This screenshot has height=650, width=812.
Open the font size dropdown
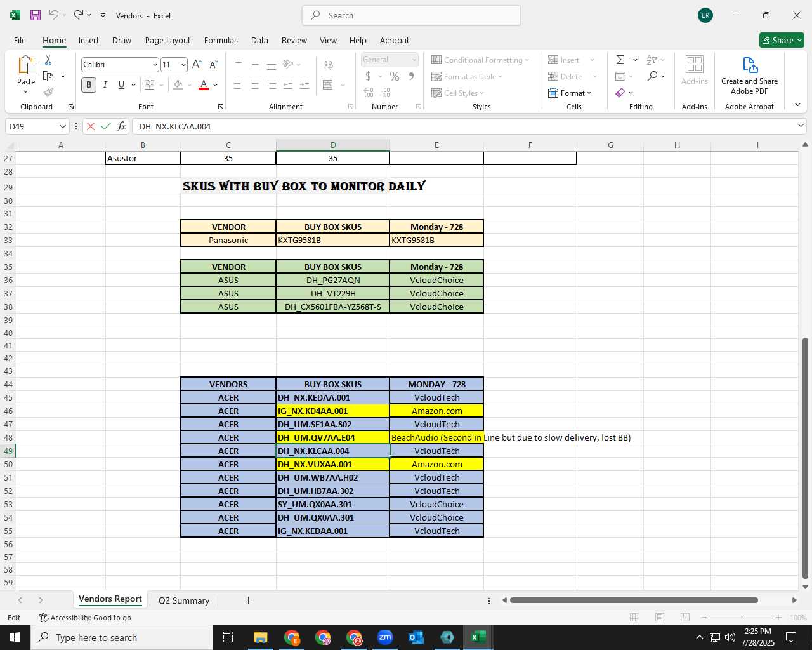click(x=183, y=65)
